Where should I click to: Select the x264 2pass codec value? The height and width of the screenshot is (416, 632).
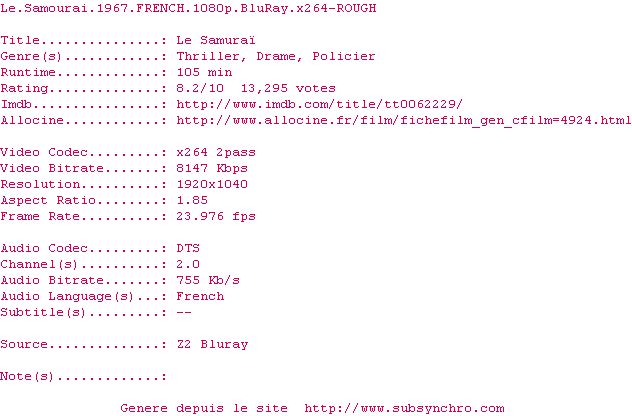216,152
